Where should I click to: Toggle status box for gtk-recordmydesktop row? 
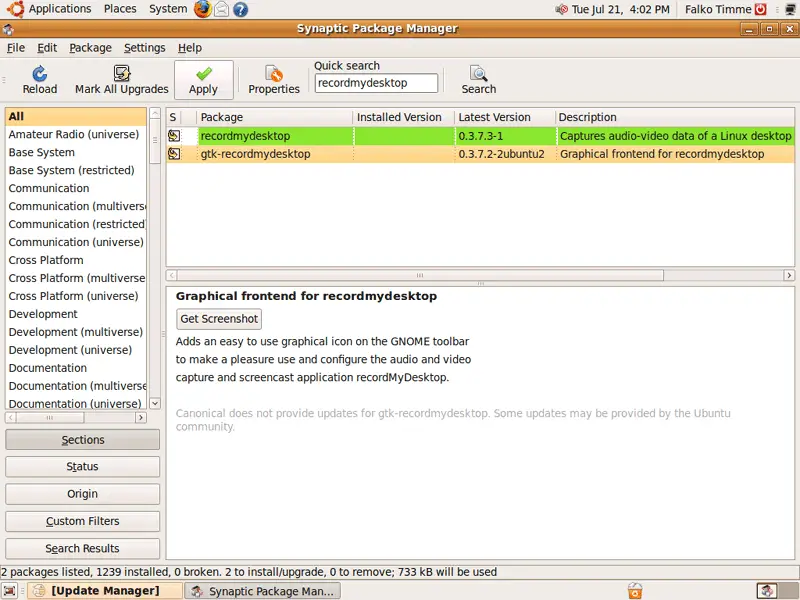tap(174, 154)
